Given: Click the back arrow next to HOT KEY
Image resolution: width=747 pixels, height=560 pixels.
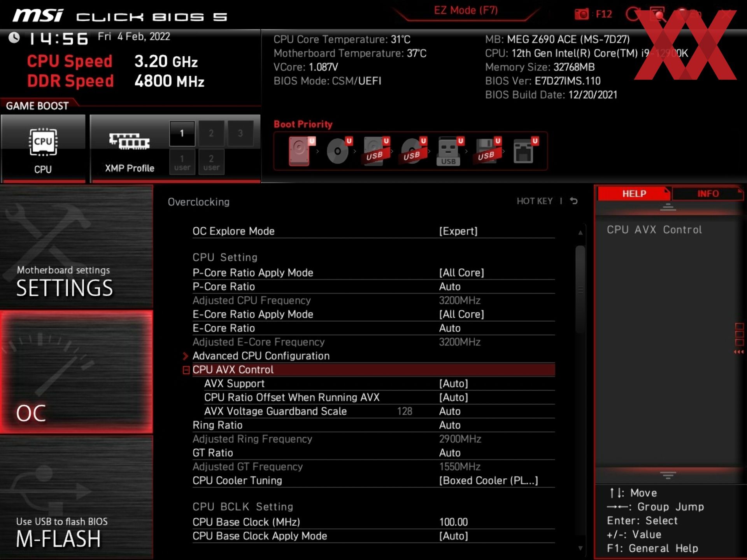Looking at the screenshot, I should pyautogui.click(x=574, y=201).
